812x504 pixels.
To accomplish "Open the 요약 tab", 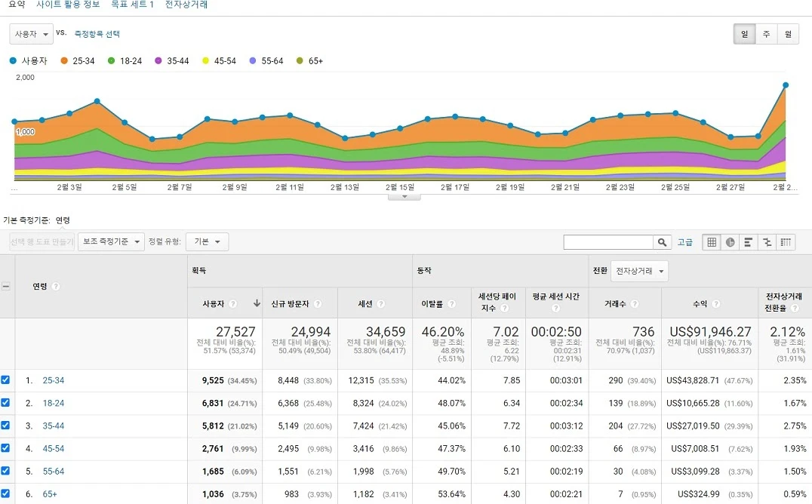I will pyautogui.click(x=17, y=5).
